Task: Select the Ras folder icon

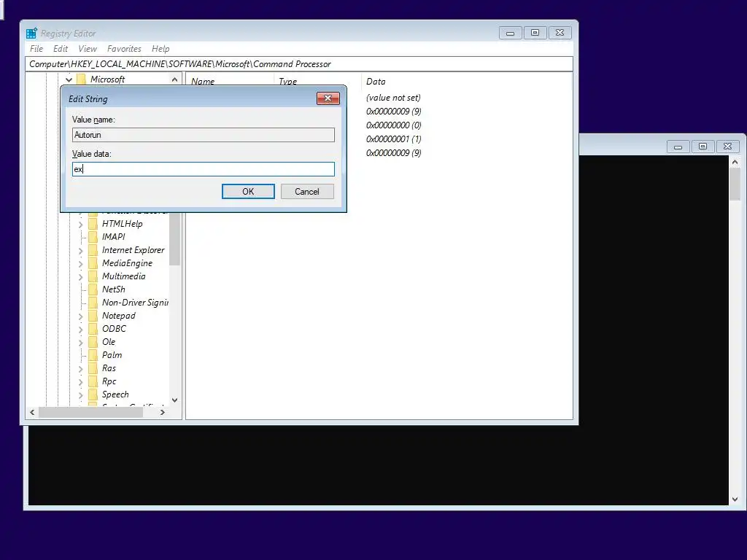Action: coord(93,368)
